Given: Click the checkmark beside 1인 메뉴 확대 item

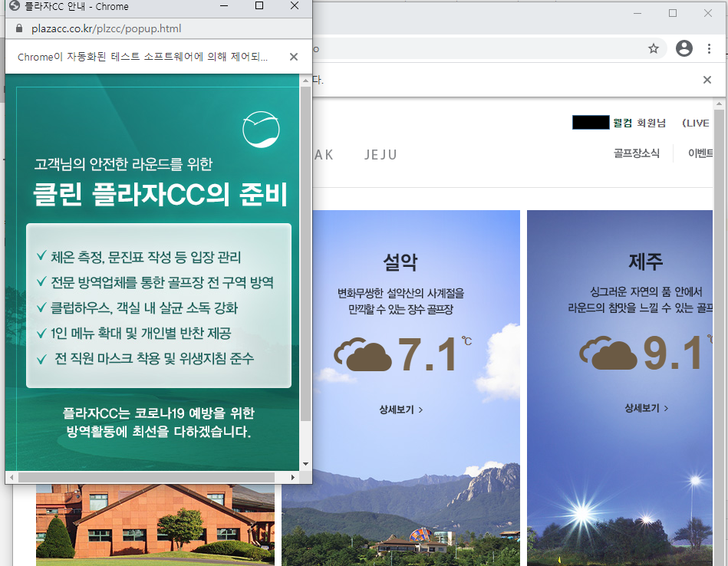Looking at the screenshot, I should [x=41, y=333].
